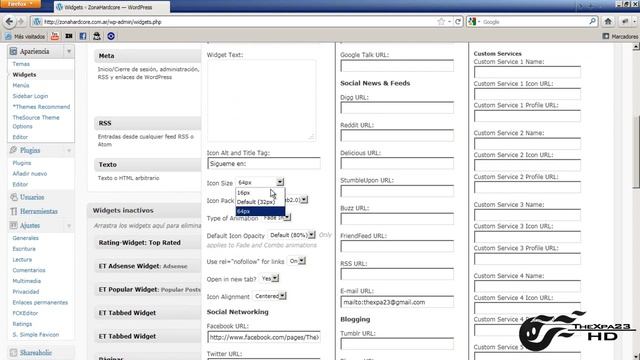Open the Comentarios settings link
The height and width of the screenshot is (360, 640).
tap(29, 270)
